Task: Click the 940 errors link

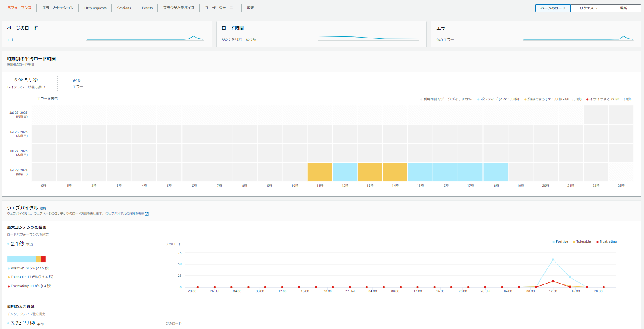Action: click(x=76, y=80)
